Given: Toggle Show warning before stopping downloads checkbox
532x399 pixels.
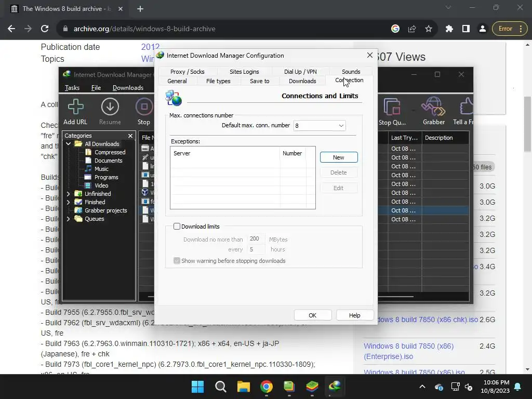Looking at the screenshot, I should [x=177, y=261].
